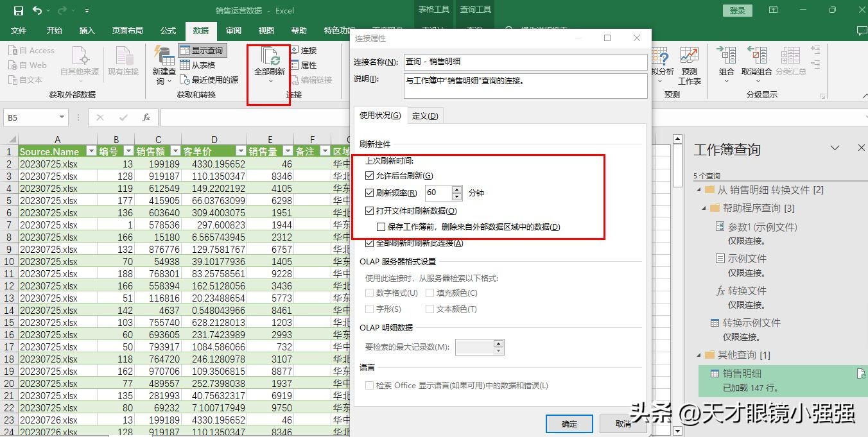Viewport: 868px width, 437px height.
Task: Uncheck 打开文件时刷新数据 option
Action: (370, 211)
